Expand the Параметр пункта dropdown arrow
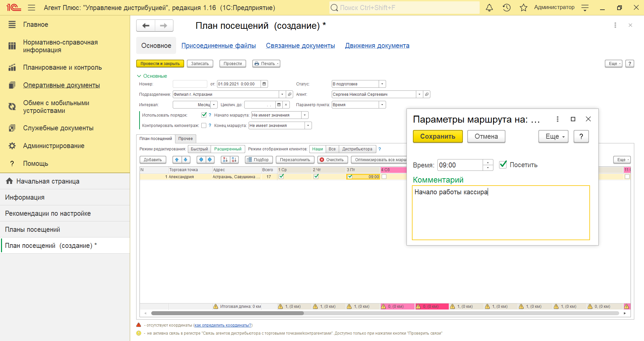Image resolution: width=644 pixels, height=341 pixels. click(x=382, y=105)
